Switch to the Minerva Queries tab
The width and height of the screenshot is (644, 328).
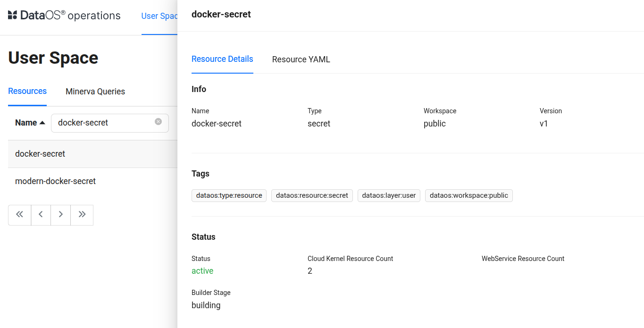coord(95,92)
